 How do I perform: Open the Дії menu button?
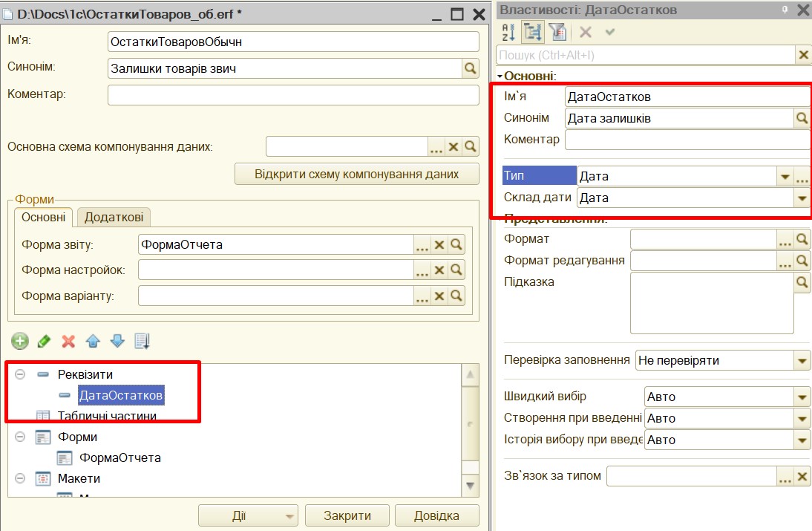(248, 515)
